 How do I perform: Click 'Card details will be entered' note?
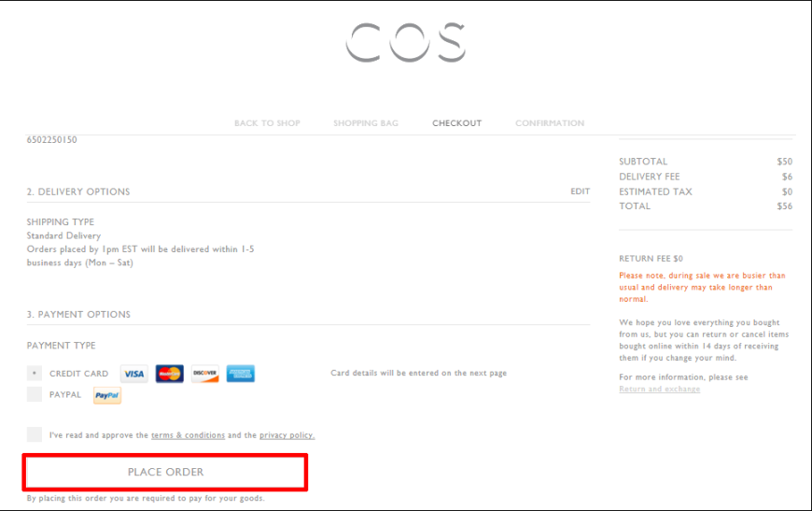point(418,373)
